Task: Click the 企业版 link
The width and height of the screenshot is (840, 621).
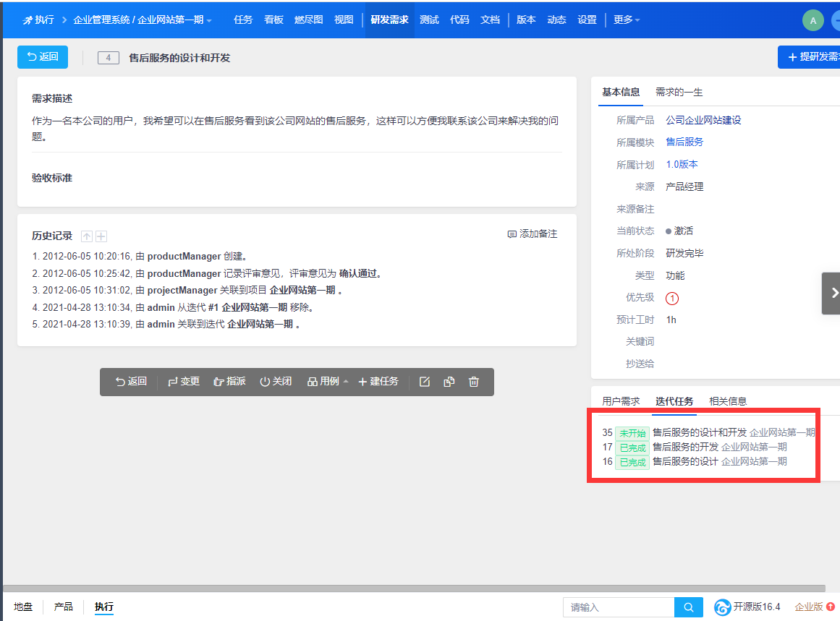Action: 808,607
